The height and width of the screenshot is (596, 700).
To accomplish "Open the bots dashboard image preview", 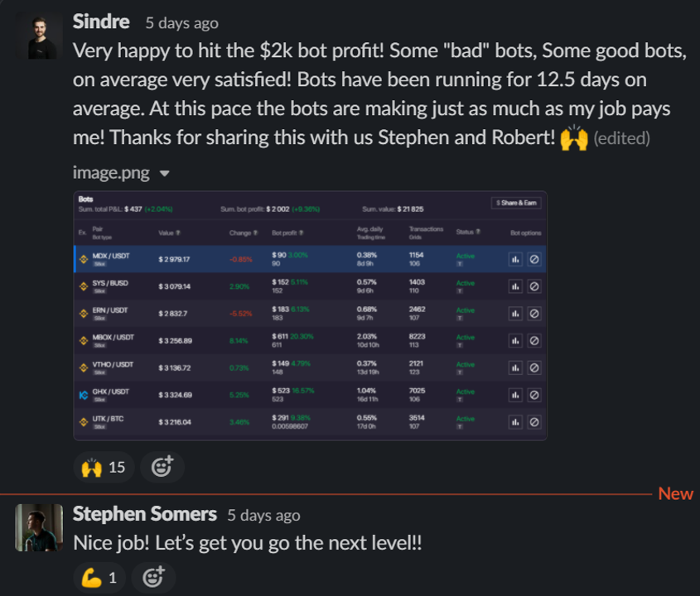I will tap(310, 315).
